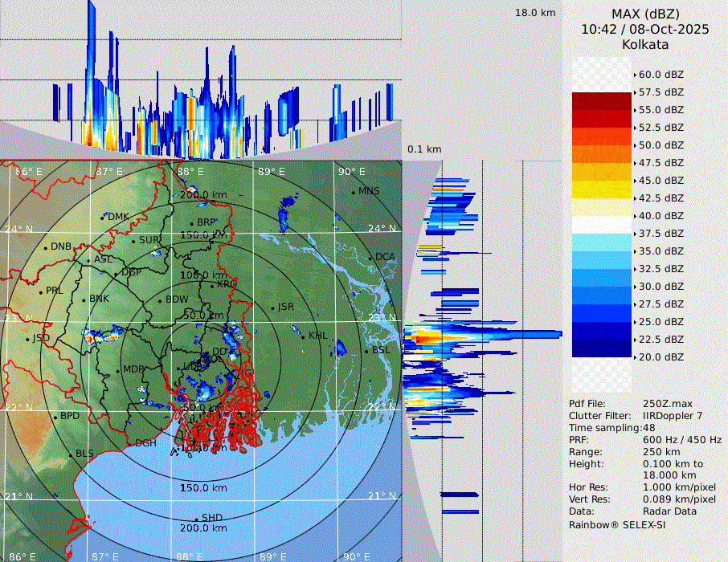Click the Rainbow SELEX-SI credit text
Image resolution: width=728 pixels, height=562 pixels.
[x=616, y=524]
